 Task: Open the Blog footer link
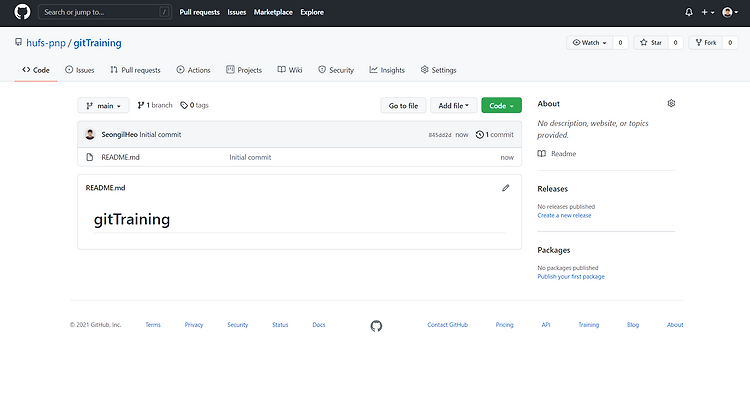[633, 324]
